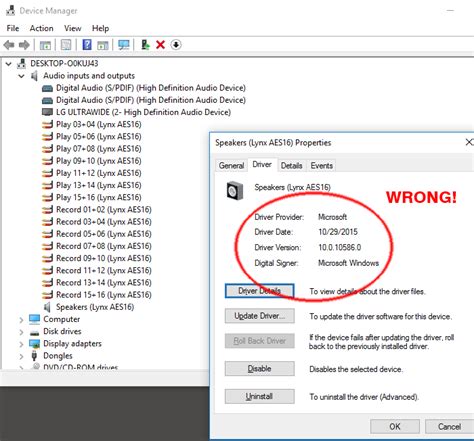Screen dimensions: 474x441
Task: Click the Computer category icon
Action: pos(34,319)
